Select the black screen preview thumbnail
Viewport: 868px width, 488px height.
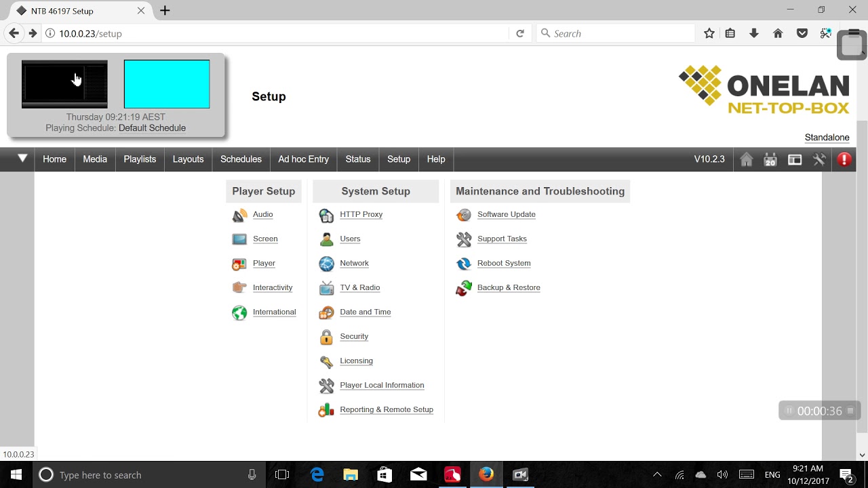(x=64, y=84)
